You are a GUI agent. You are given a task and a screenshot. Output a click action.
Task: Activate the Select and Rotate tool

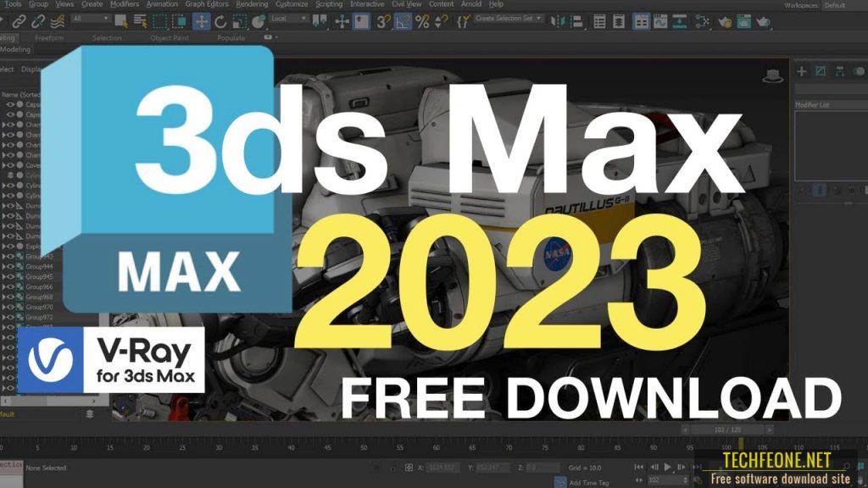pyautogui.click(x=220, y=21)
